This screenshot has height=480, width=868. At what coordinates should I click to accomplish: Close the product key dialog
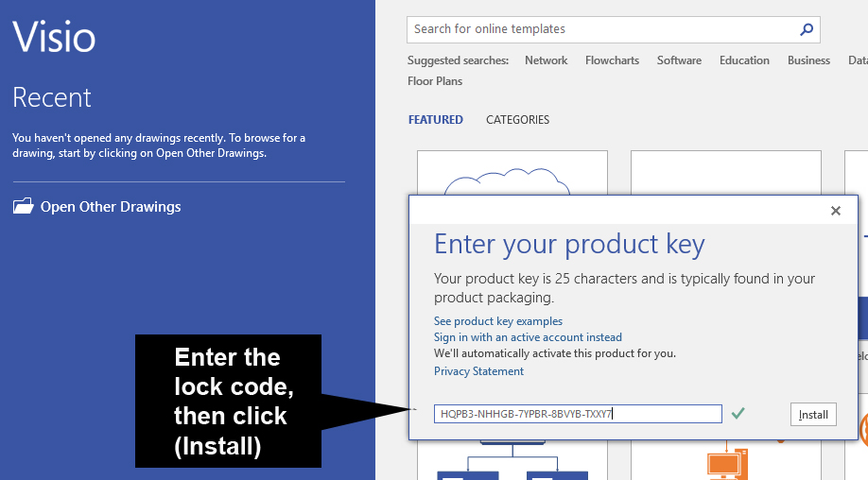click(x=835, y=211)
